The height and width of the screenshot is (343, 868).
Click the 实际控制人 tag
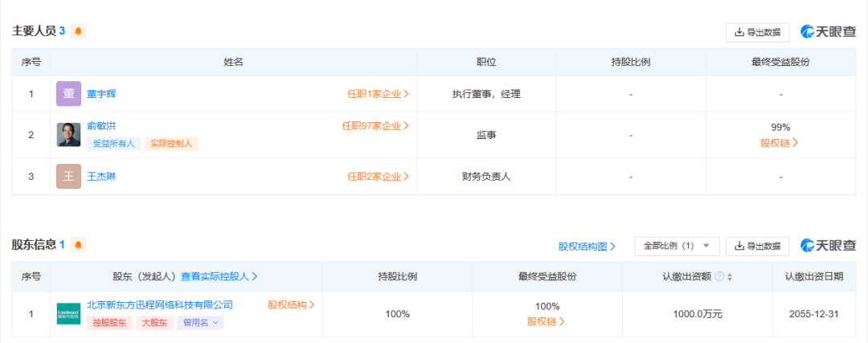click(172, 143)
